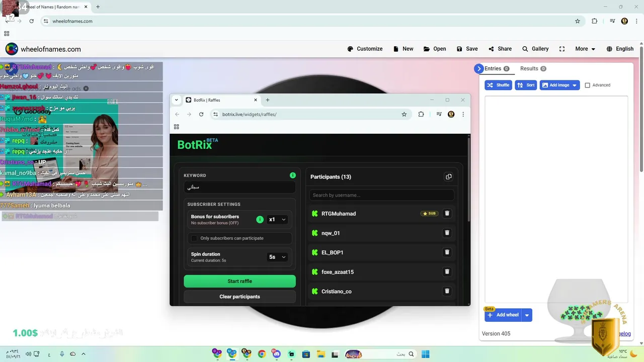
Task: Expand the Add wheel dropdown arrow
Action: (x=527, y=315)
